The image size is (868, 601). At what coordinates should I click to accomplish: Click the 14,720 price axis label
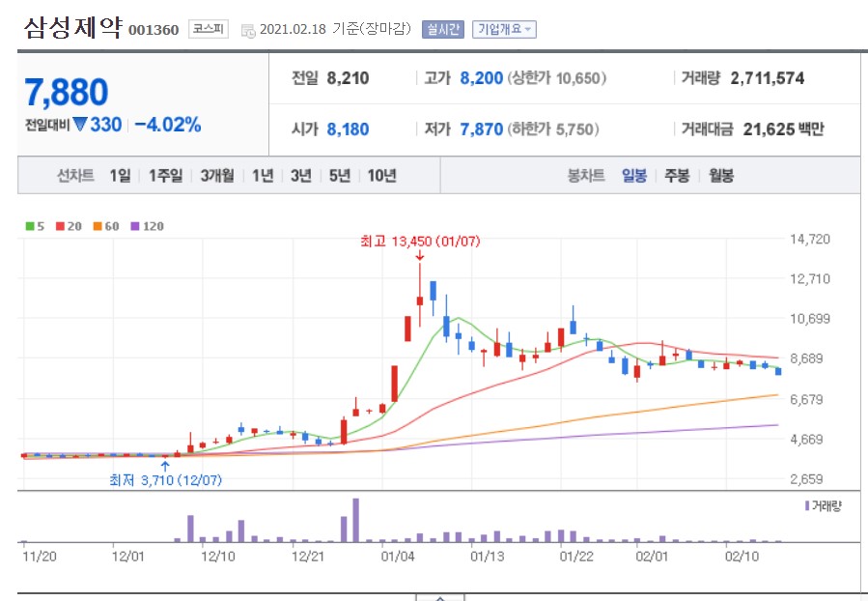point(810,239)
